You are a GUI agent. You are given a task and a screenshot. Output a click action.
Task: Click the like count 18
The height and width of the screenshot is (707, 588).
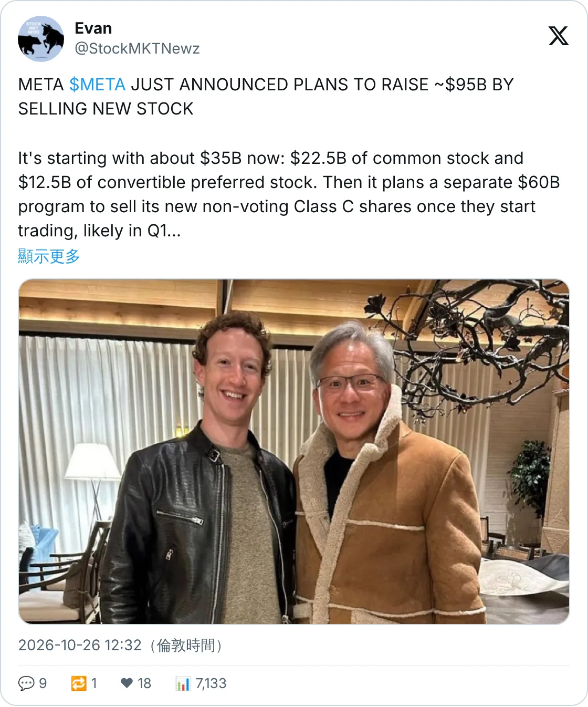tap(144, 683)
